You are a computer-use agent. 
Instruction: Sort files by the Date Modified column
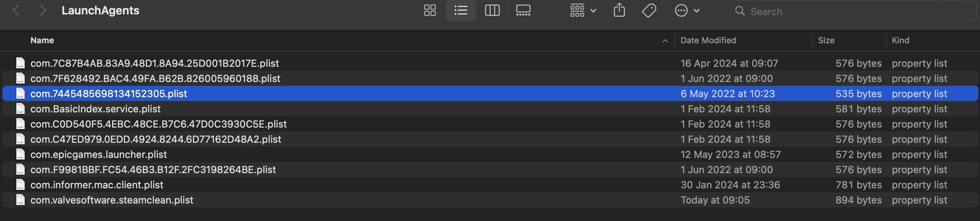coord(708,40)
